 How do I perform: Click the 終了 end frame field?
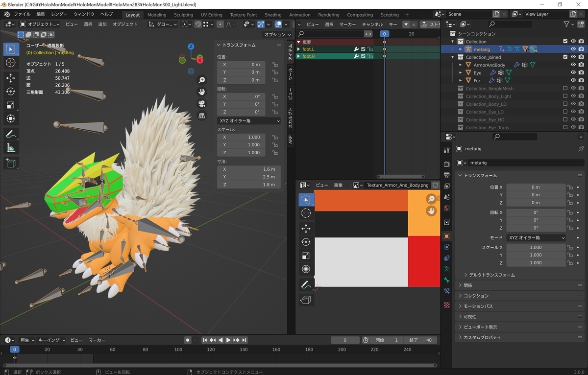pos(420,340)
